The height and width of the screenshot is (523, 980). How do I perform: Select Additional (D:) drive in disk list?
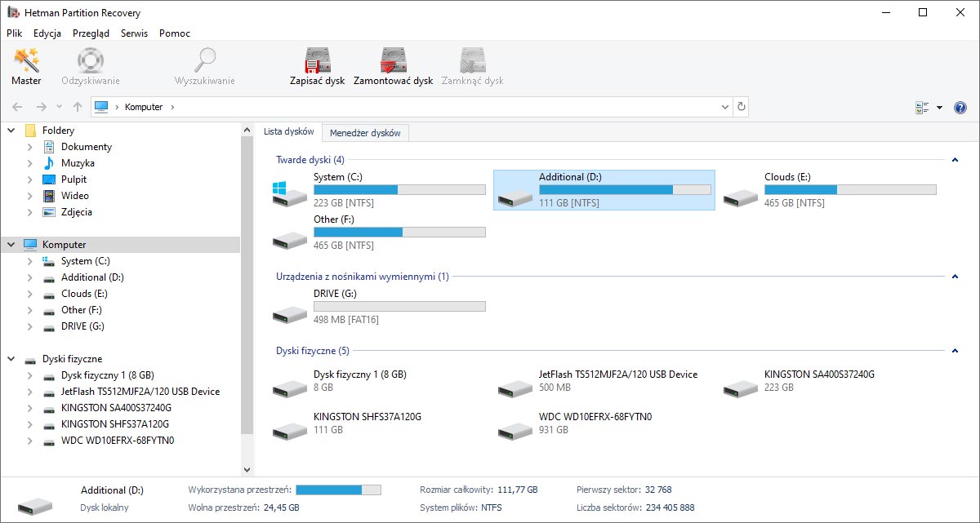[x=604, y=190]
